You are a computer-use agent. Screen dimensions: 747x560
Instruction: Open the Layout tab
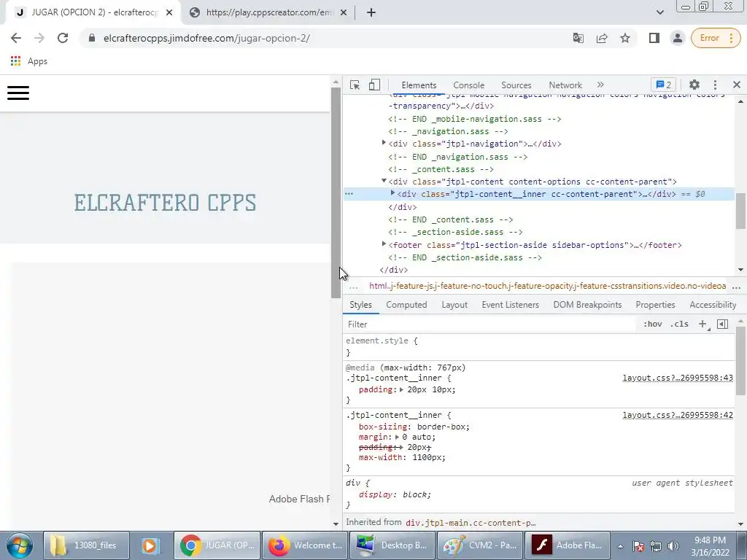tap(454, 305)
